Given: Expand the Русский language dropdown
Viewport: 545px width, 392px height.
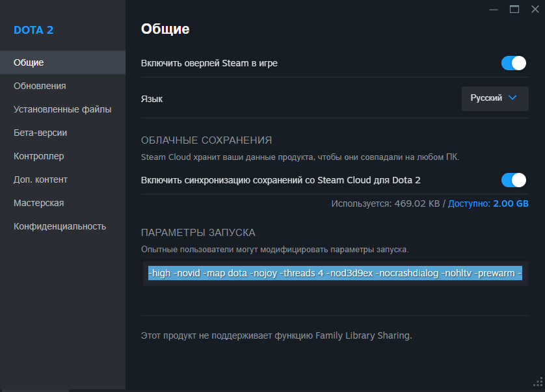Looking at the screenshot, I should [494, 98].
